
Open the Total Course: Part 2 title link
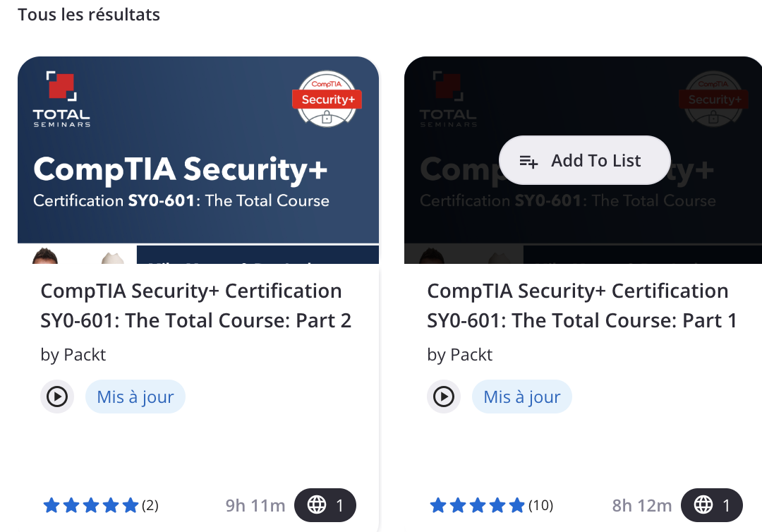pos(195,306)
